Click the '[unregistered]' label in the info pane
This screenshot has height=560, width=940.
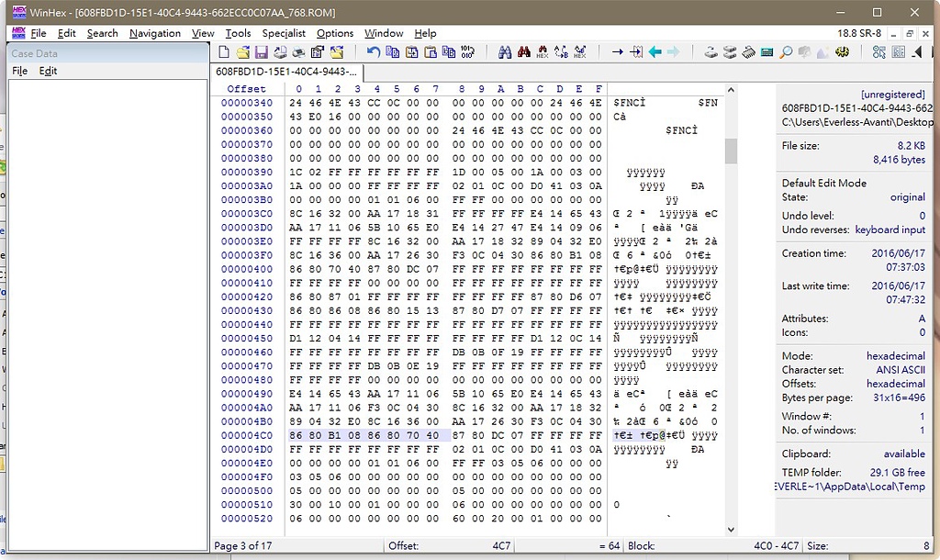892,95
